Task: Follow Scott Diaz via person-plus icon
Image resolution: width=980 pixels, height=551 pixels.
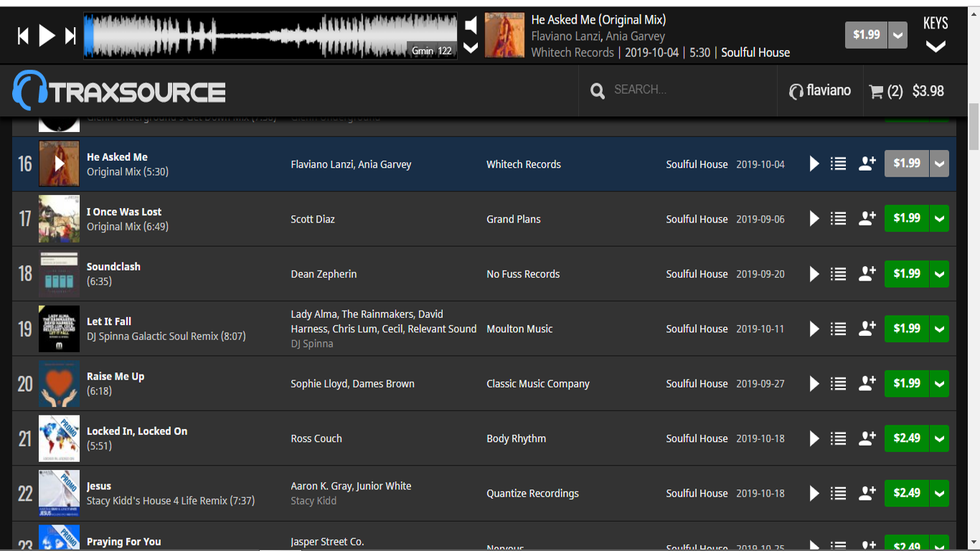Action: [x=867, y=218]
